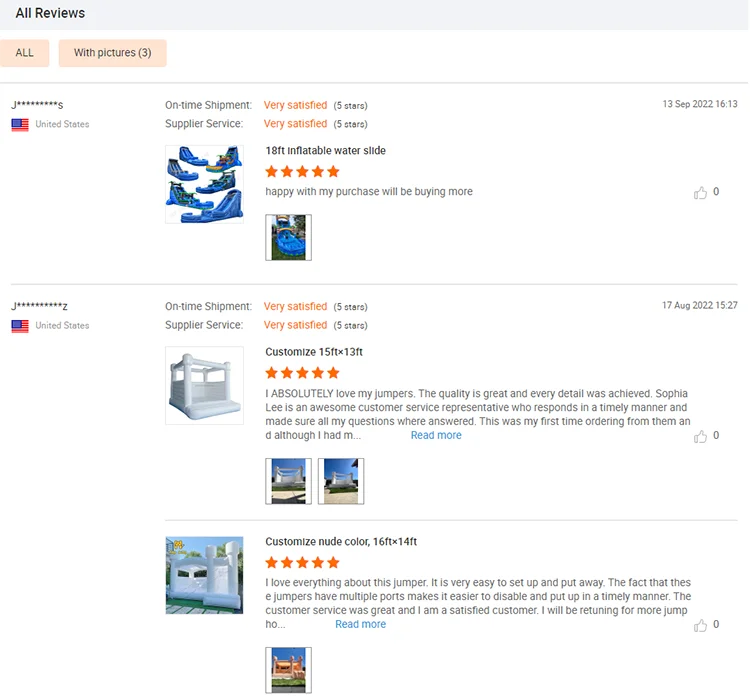750x698 pixels.
Task: Open the nude color 16ft×14ft product image
Action: coord(204,575)
